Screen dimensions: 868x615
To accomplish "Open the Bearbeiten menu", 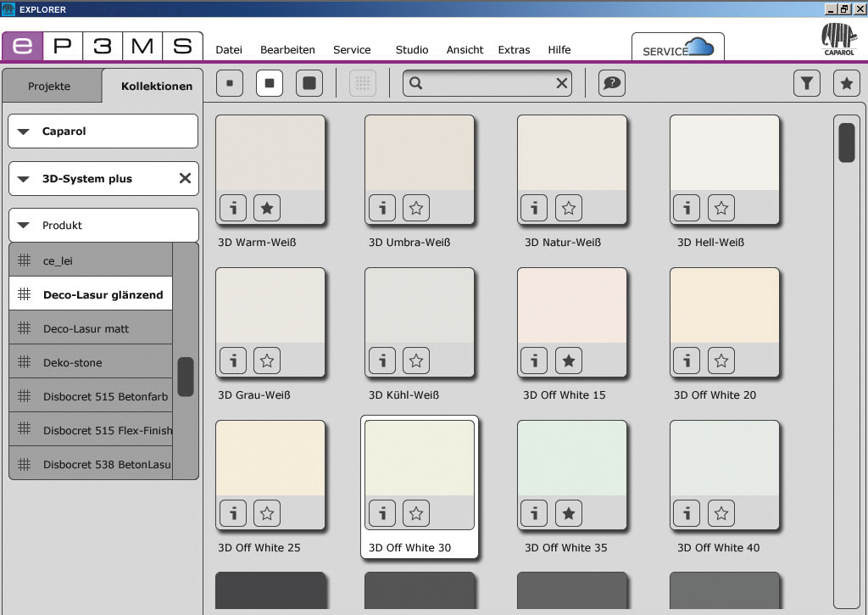I will [287, 50].
